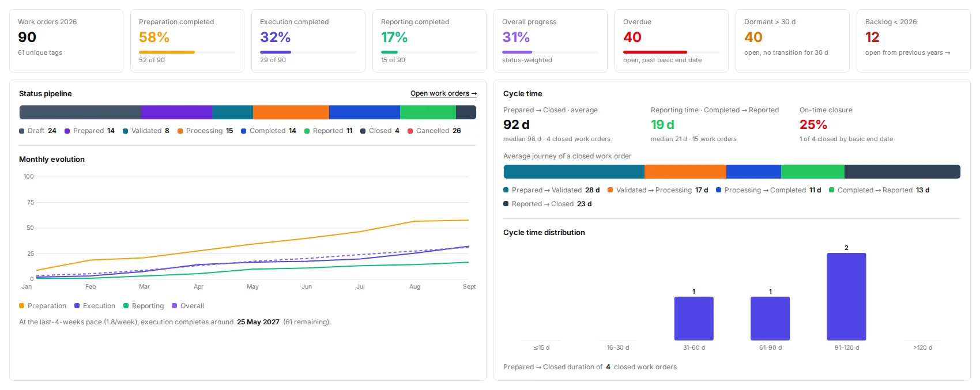Click the Draft segment in status pipeline
Screen dimensions: 980x390
[x=80, y=112]
